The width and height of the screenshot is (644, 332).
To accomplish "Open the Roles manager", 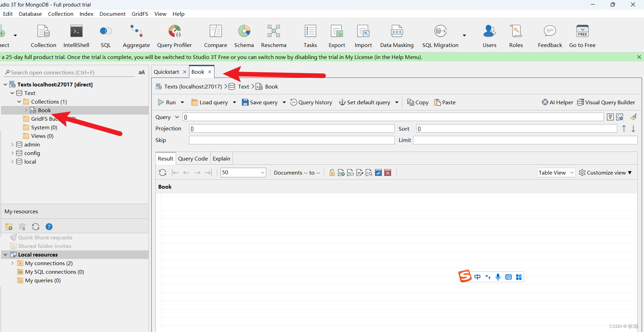I will (516, 36).
